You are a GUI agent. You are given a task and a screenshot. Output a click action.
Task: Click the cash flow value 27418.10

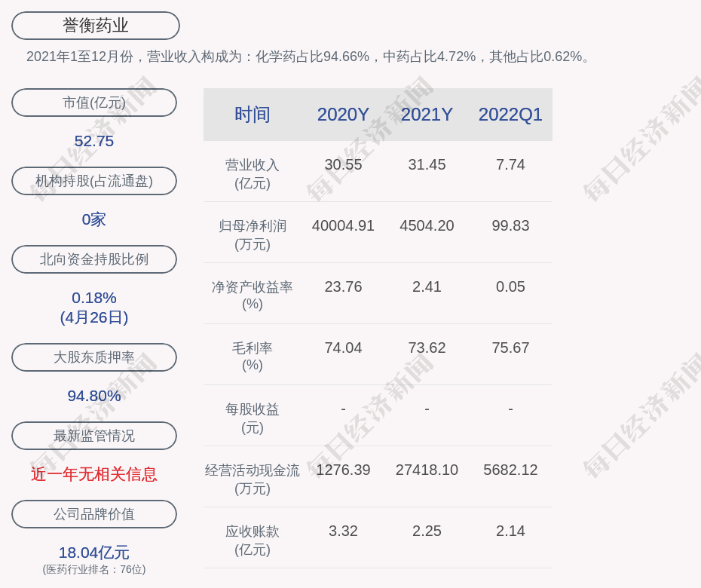click(x=427, y=470)
